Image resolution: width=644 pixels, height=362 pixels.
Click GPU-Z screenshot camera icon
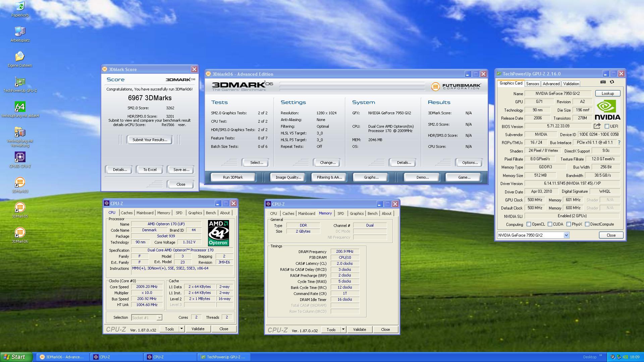tap(603, 82)
